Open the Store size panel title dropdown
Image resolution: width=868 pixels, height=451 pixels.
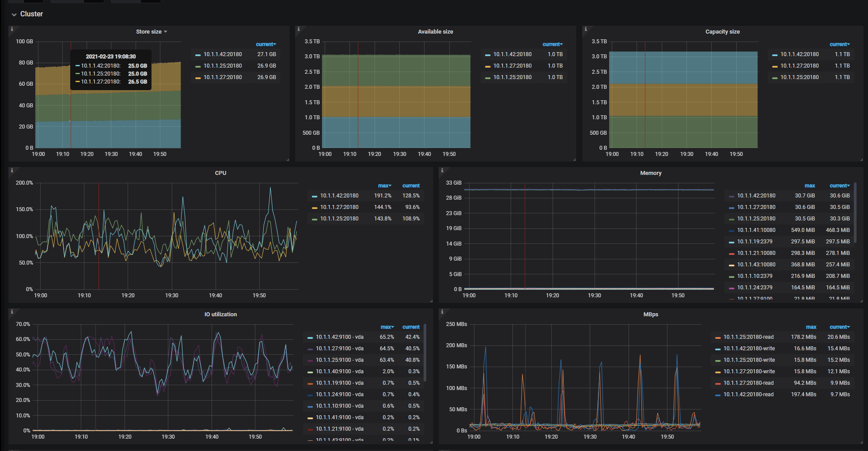(151, 32)
